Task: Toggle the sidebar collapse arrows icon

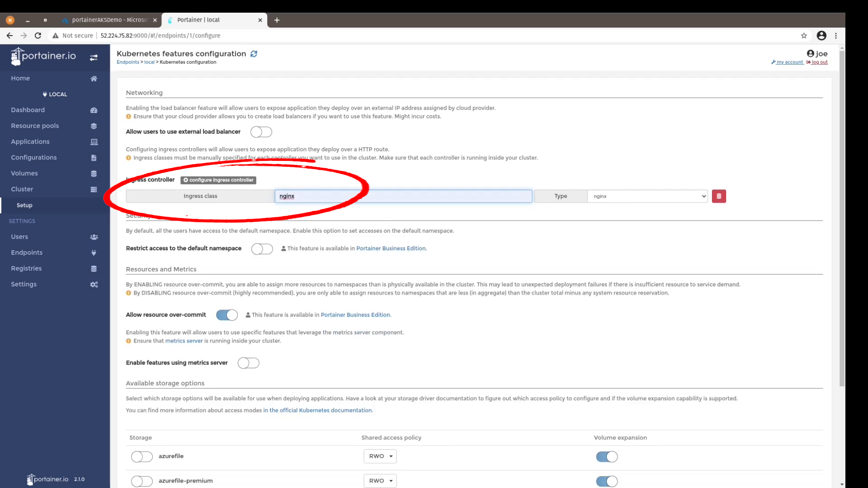Action: point(94,58)
